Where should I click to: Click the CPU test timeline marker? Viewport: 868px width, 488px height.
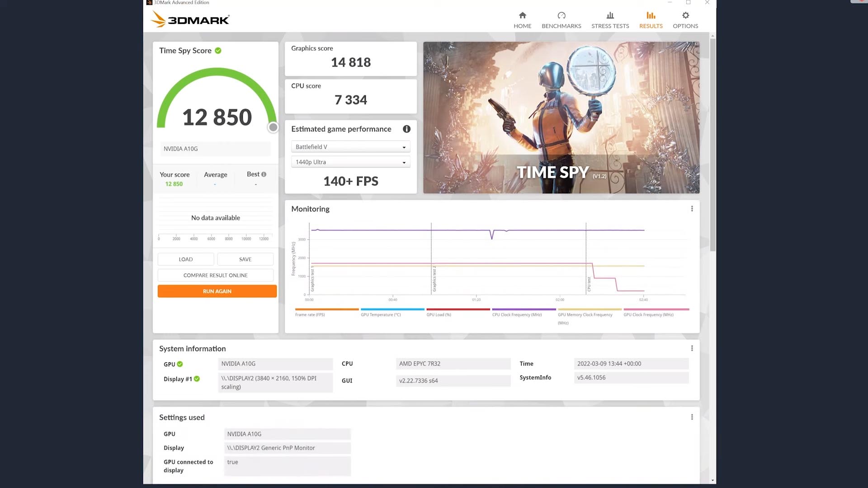(x=589, y=284)
